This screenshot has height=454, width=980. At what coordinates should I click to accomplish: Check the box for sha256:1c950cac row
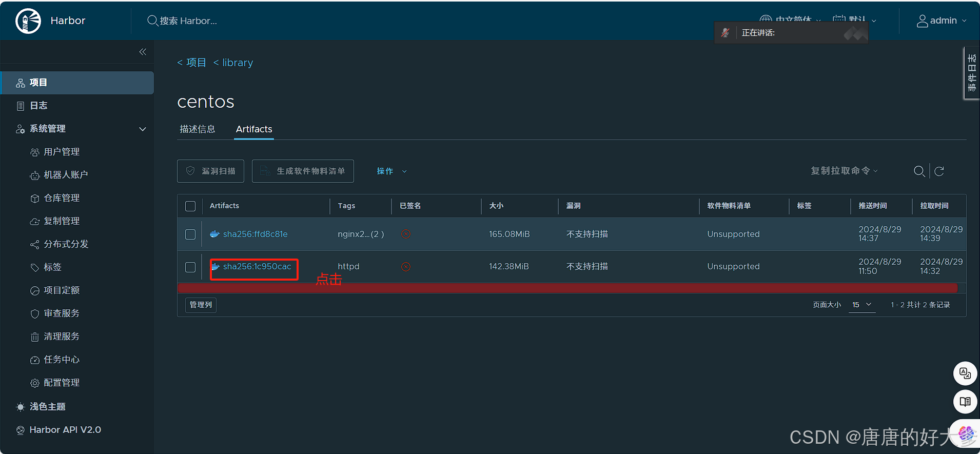(x=190, y=267)
